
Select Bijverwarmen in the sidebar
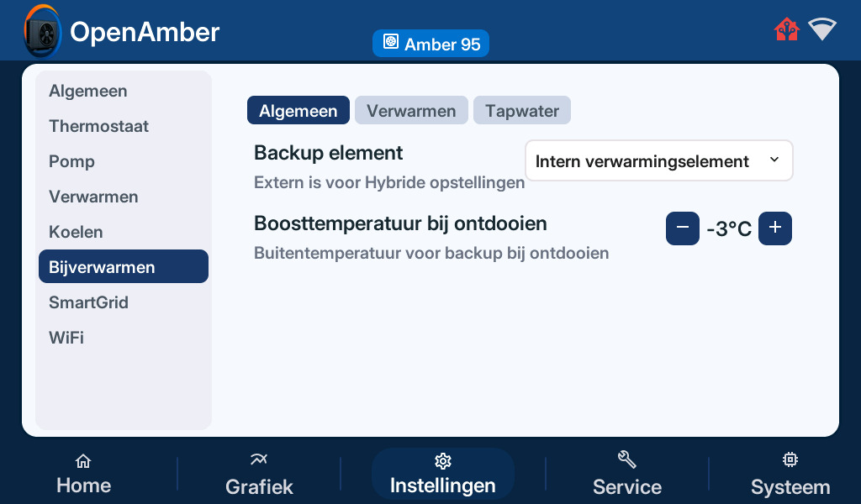click(124, 266)
